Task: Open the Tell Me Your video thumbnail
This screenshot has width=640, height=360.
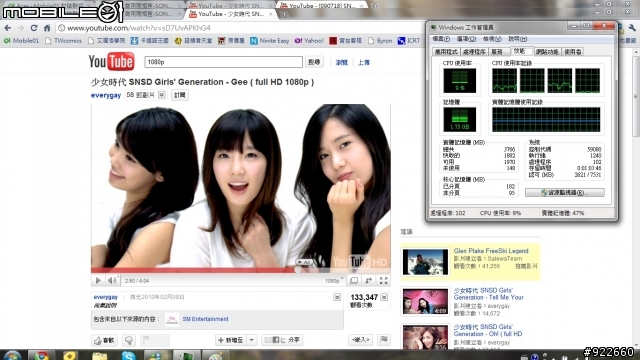Action: [x=425, y=302]
